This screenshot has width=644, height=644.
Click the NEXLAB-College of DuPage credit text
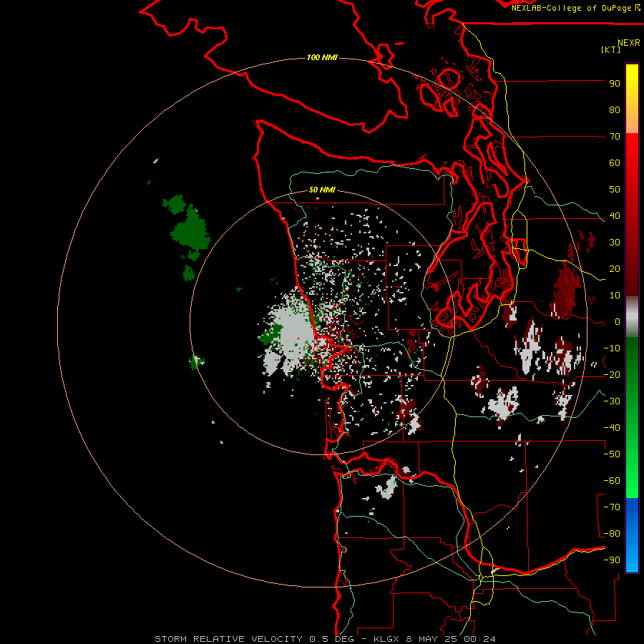point(571,8)
